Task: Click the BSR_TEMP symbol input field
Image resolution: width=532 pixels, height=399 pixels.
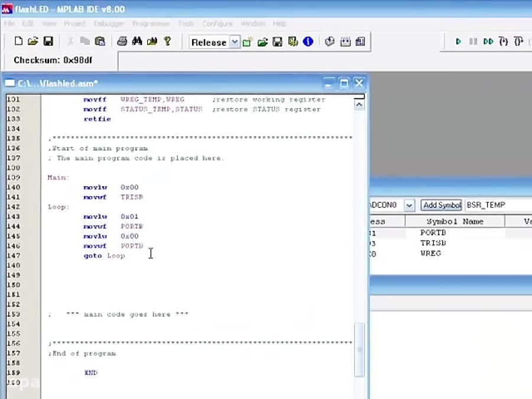Action: pos(498,205)
